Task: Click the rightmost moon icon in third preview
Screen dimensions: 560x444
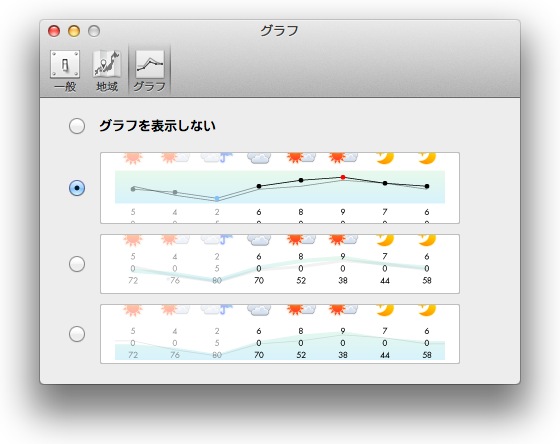Action: point(427,310)
